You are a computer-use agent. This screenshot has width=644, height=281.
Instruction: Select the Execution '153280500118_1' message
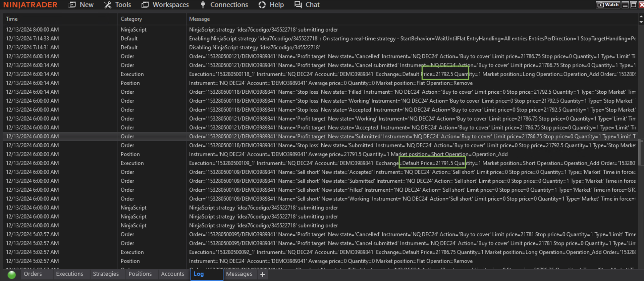tap(412, 74)
